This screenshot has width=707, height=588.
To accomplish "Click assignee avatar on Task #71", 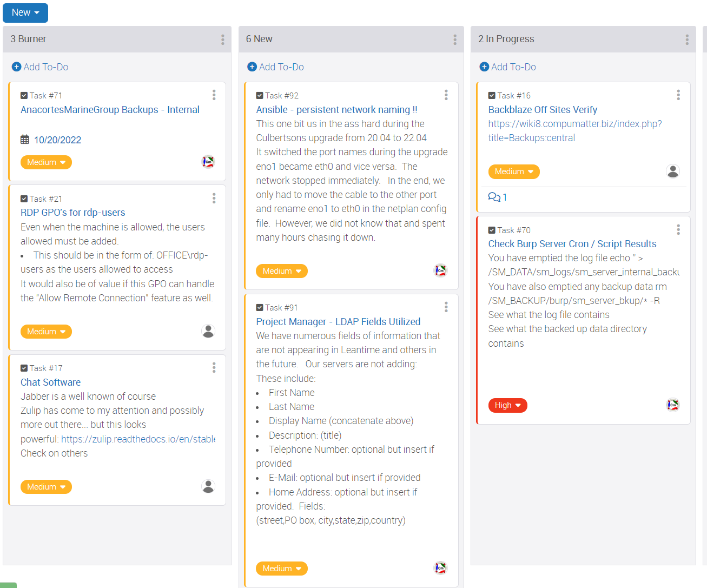I will tap(208, 162).
